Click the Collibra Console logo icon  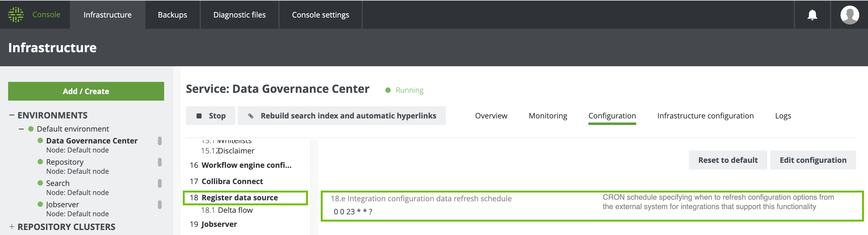pyautogui.click(x=16, y=14)
